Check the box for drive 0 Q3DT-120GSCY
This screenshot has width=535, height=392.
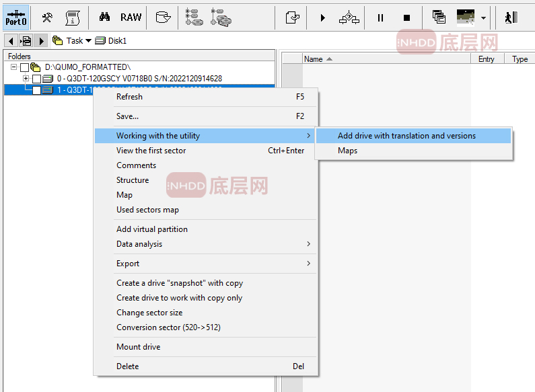point(37,79)
